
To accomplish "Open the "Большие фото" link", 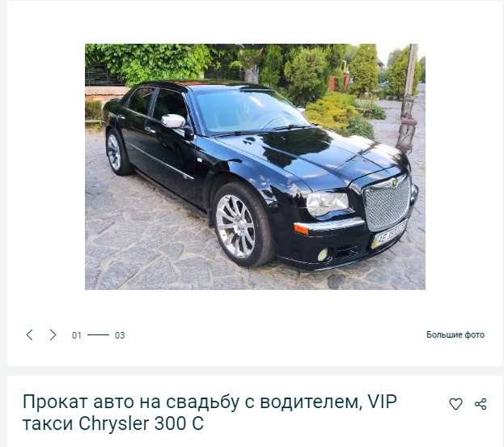I will point(455,334).
